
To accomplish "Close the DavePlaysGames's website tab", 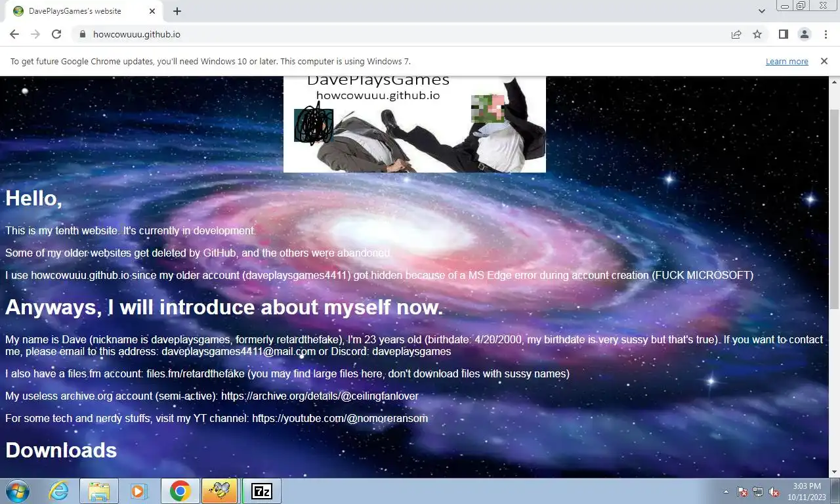I will pyautogui.click(x=152, y=11).
